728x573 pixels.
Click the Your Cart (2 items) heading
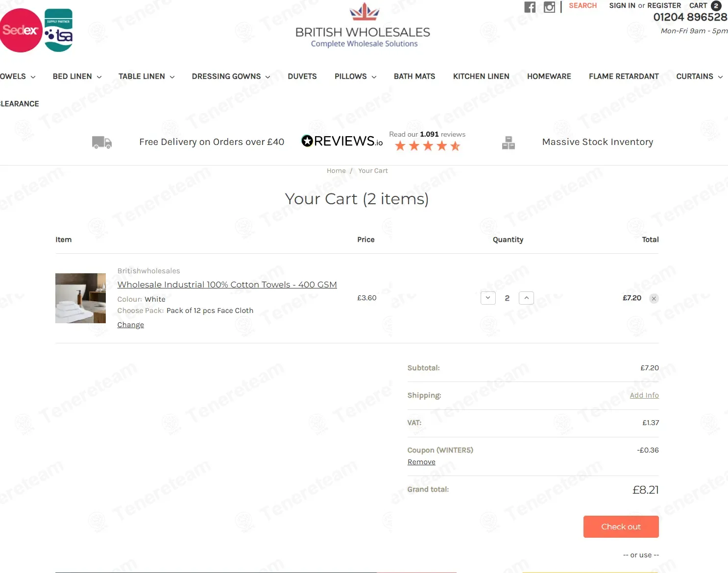357,199
